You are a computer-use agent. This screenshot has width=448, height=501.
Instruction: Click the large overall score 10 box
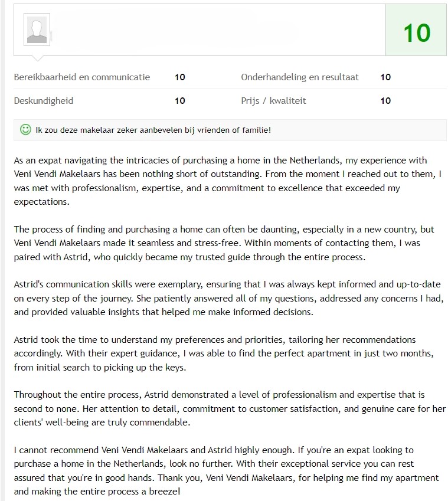pyautogui.click(x=416, y=30)
